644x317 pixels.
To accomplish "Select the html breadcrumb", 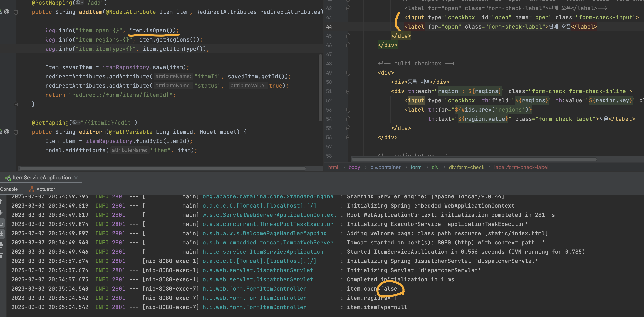I will (333, 167).
